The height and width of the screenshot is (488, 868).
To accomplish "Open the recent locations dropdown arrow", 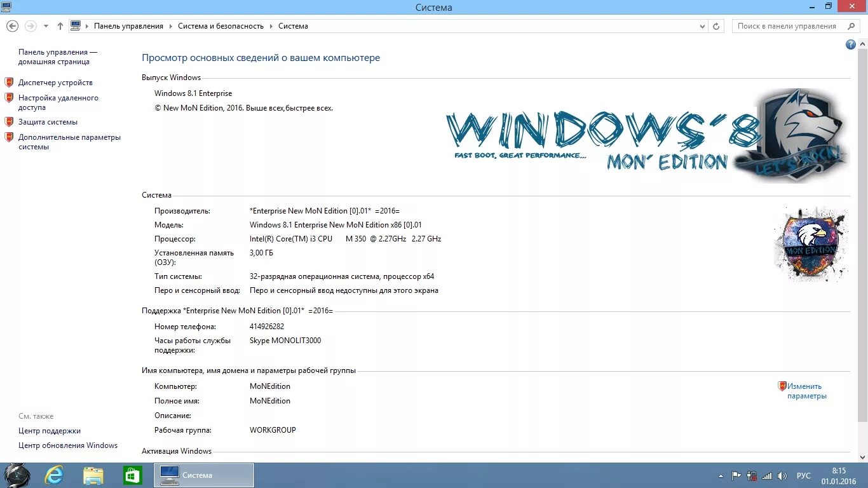I will (46, 26).
